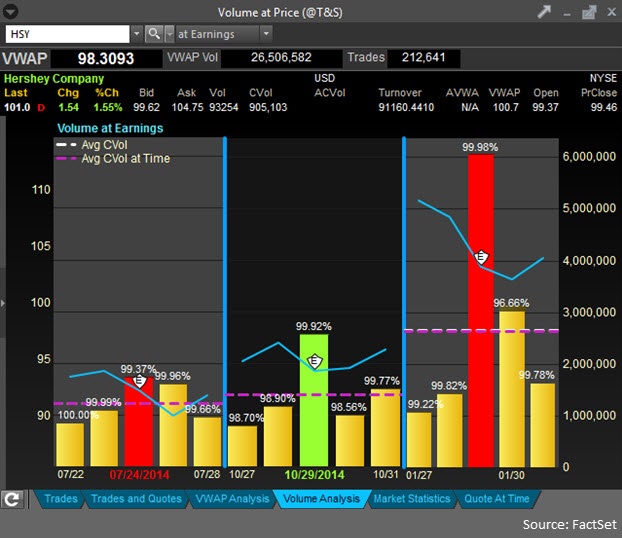Click the VWAP value 98.3093
The image size is (622, 538).
click(x=106, y=59)
